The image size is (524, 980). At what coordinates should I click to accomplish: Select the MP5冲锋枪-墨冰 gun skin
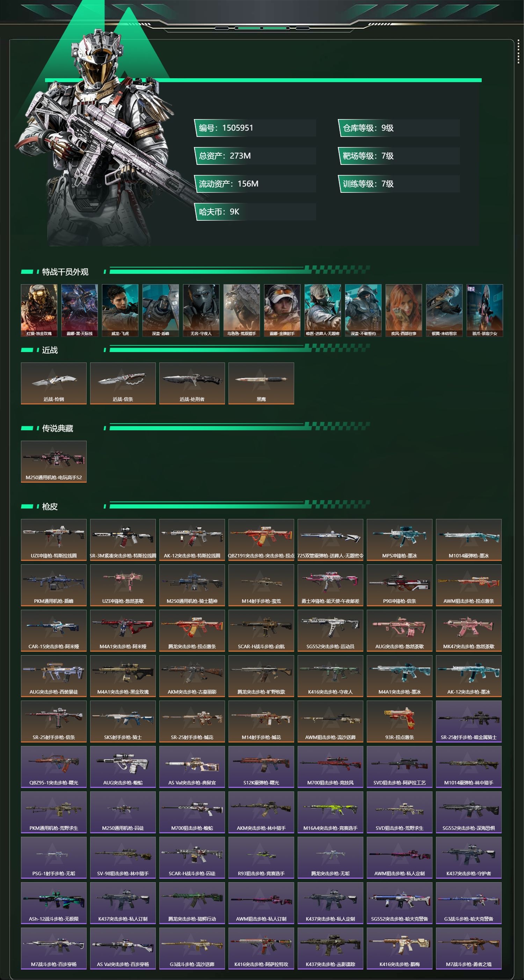click(400, 540)
